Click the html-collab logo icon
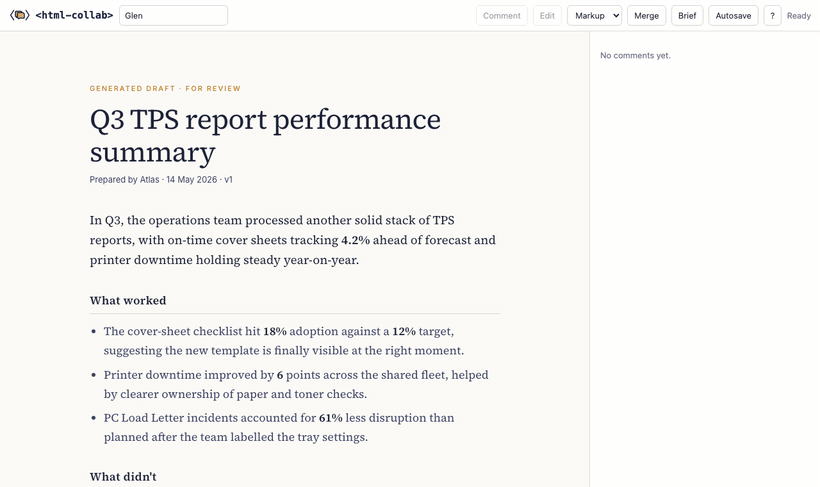Screen dimensions: 820x487 (19, 15)
